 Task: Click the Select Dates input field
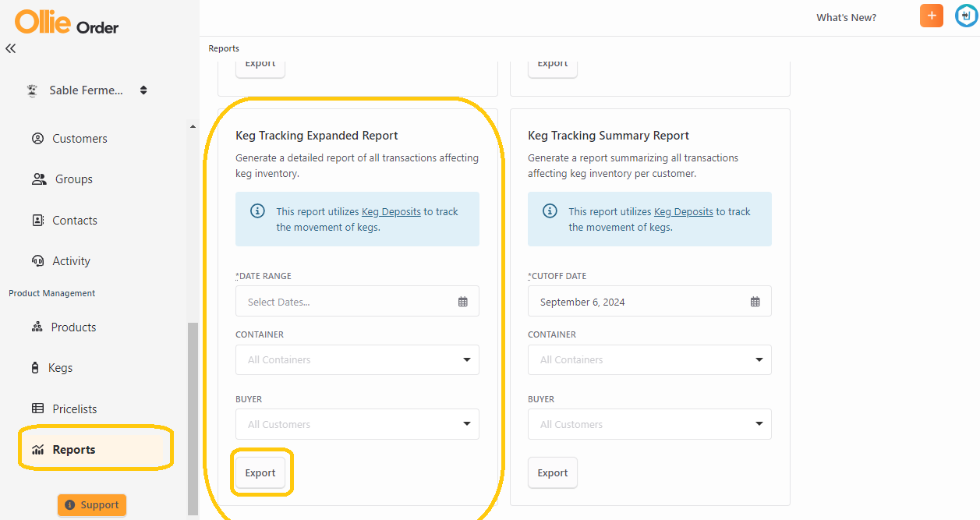point(357,302)
